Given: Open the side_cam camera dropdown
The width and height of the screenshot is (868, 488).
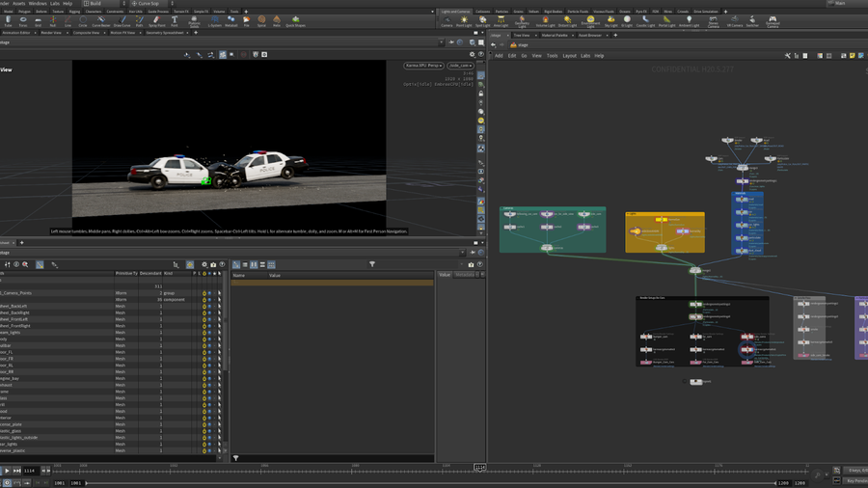Looking at the screenshot, I should point(460,66).
